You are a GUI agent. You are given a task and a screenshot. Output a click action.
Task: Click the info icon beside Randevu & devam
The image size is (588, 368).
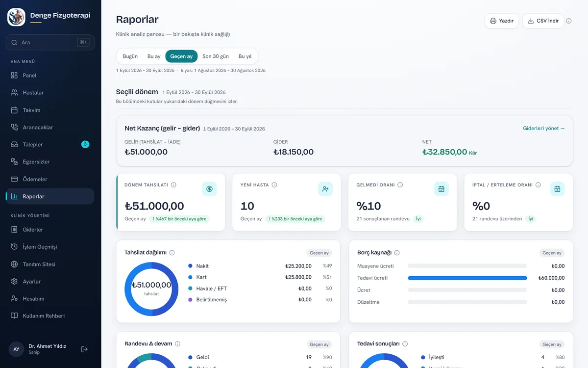pyautogui.click(x=178, y=344)
